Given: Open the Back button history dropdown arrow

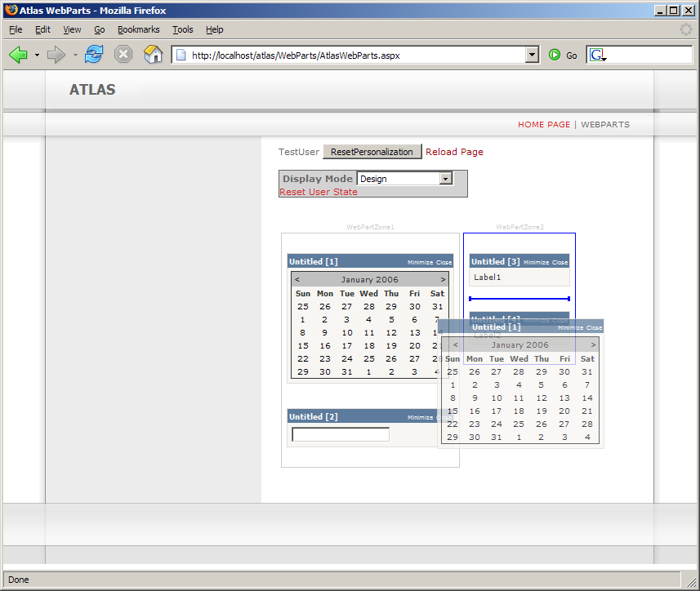Looking at the screenshot, I should click(37, 56).
